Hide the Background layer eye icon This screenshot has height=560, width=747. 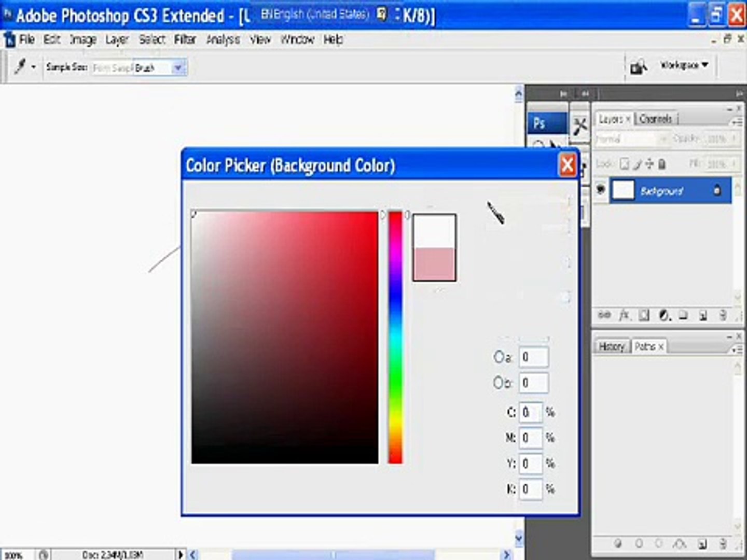(601, 190)
